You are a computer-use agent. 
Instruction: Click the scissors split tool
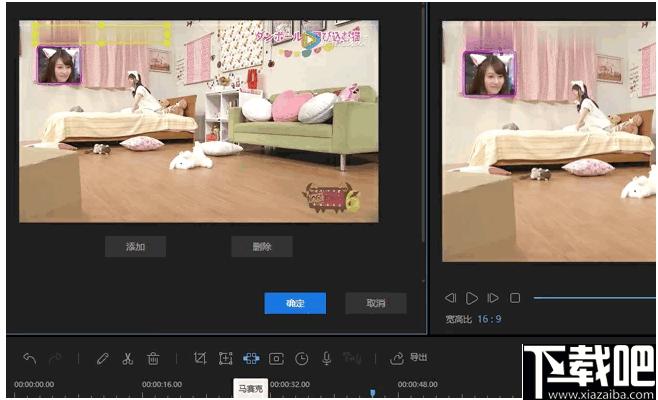point(128,358)
